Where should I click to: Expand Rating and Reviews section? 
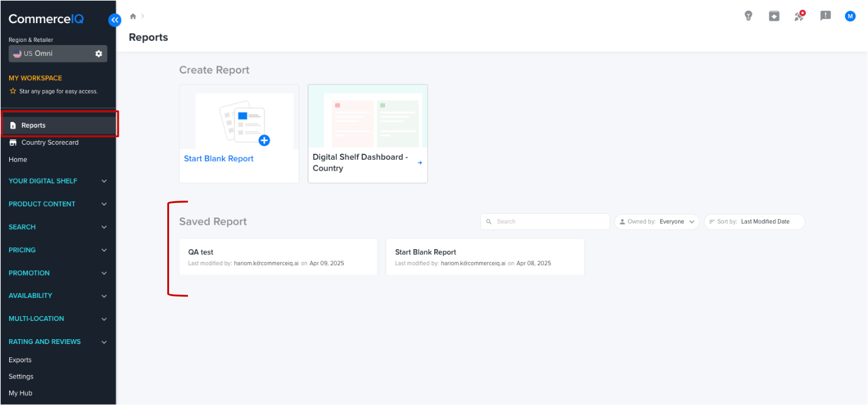point(58,342)
